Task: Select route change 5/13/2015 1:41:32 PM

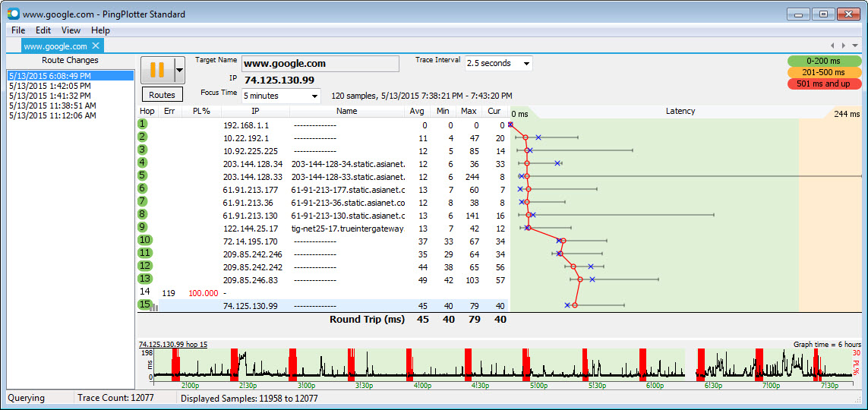Action: (x=71, y=96)
